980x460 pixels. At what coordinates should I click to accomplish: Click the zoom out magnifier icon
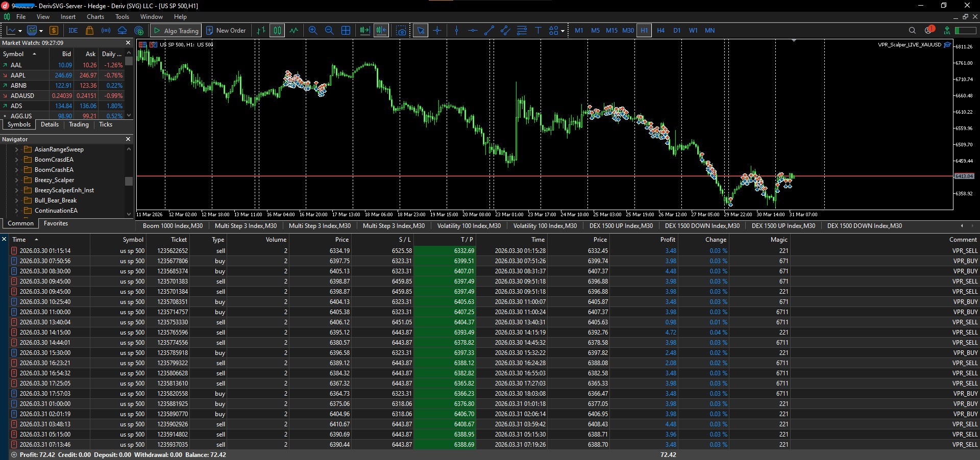tap(329, 31)
